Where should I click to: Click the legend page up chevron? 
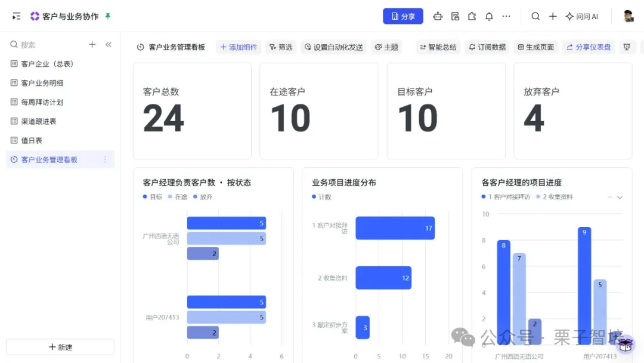(610, 198)
